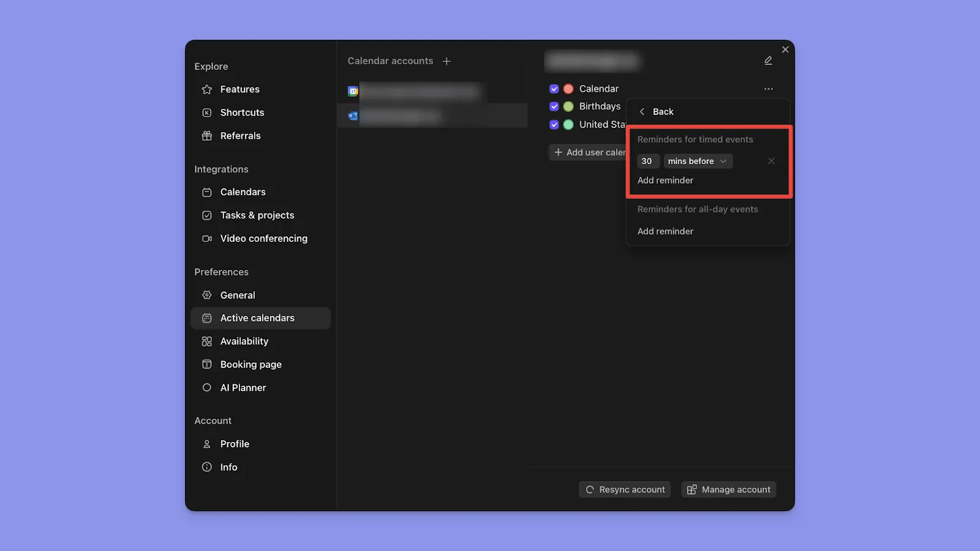980x551 pixels.
Task: Select Active calendars preference
Action: pyautogui.click(x=260, y=318)
